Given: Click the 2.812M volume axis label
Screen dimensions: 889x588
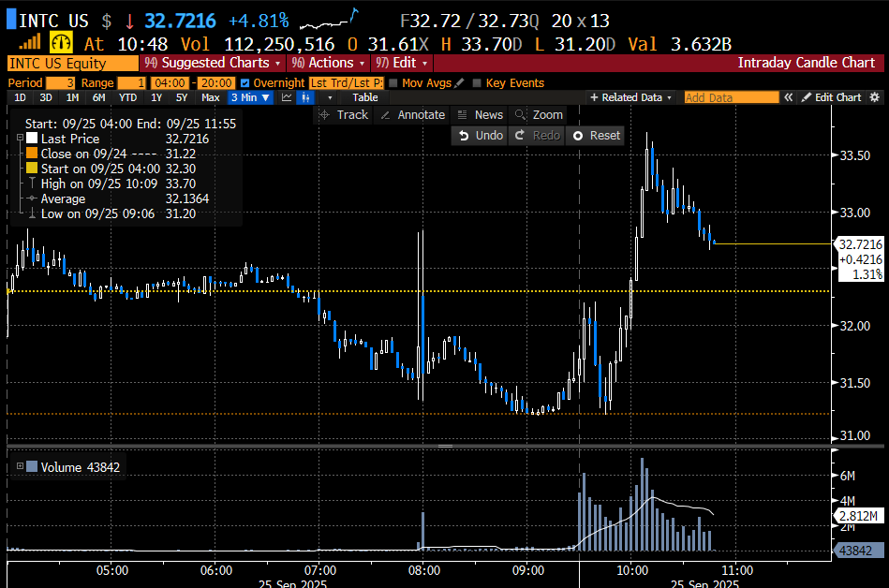Looking at the screenshot, I should (858, 516).
